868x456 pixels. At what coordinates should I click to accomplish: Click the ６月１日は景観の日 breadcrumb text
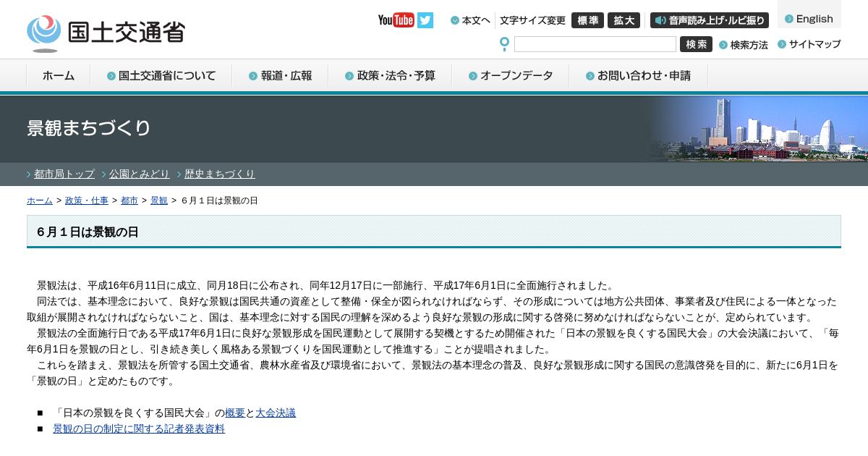click(x=219, y=200)
